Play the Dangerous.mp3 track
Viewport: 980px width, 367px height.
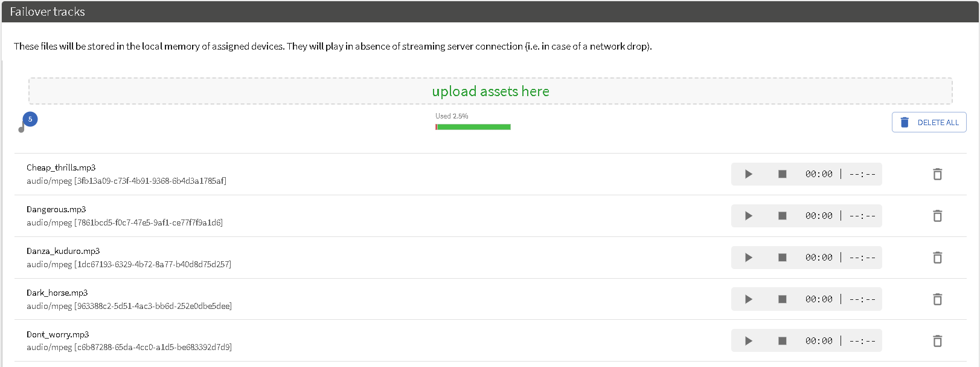point(749,216)
